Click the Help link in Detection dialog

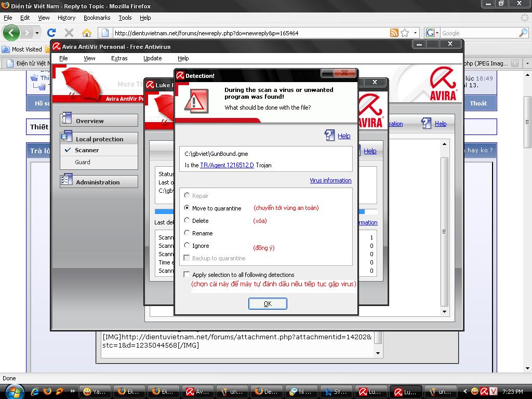[344, 136]
